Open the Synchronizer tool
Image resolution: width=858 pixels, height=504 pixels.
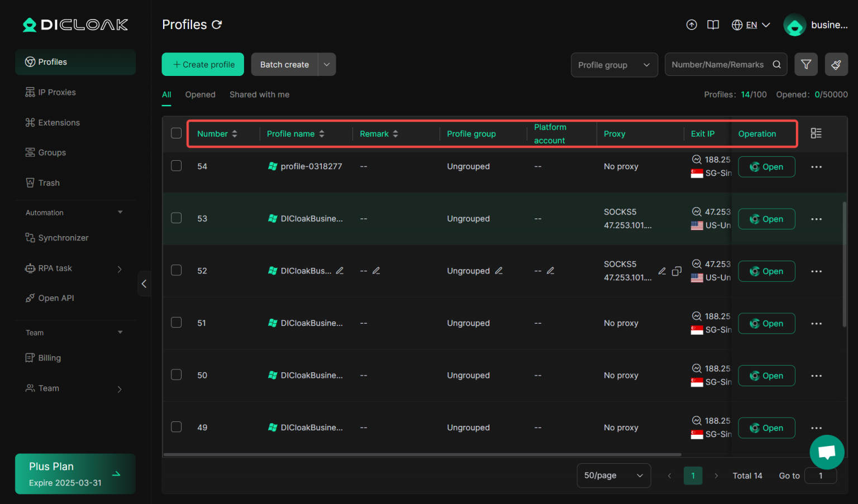click(63, 237)
